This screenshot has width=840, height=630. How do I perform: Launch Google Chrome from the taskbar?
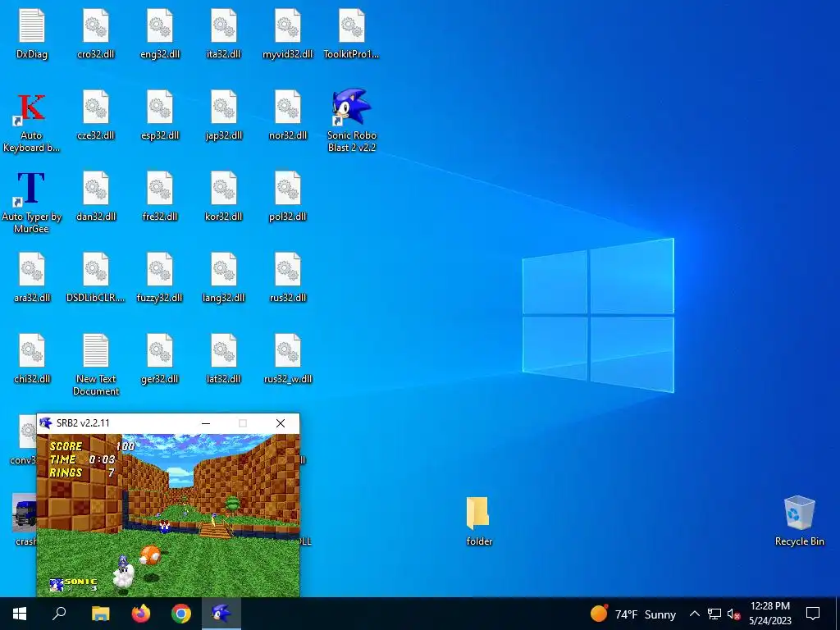(181, 614)
